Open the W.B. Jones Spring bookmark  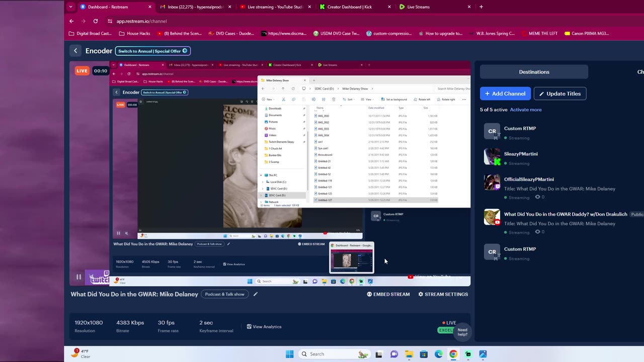pyautogui.click(x=492, y=34)
